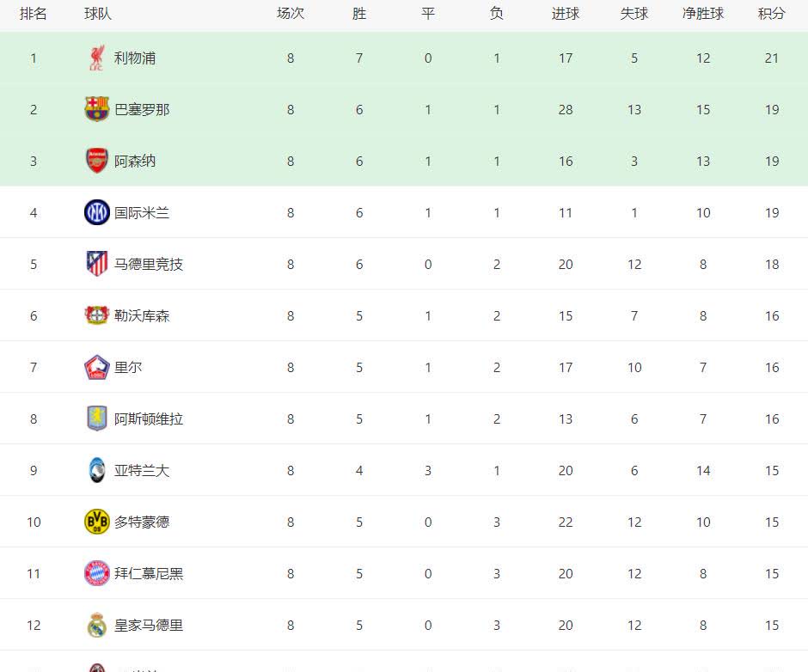Screen dimensions: 808x672
Task: Open the 皇家马德里 team name link
Action: (149, 626)
